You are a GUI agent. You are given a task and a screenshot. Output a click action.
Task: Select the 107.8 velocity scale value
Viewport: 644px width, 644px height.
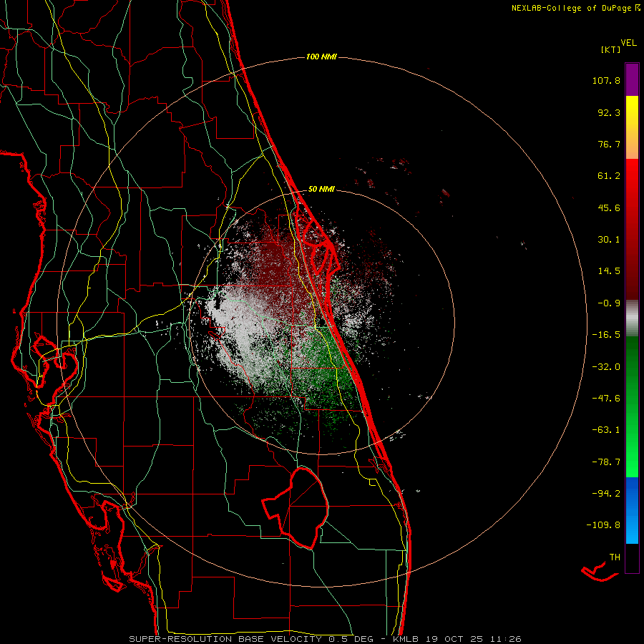click(606, 80)
